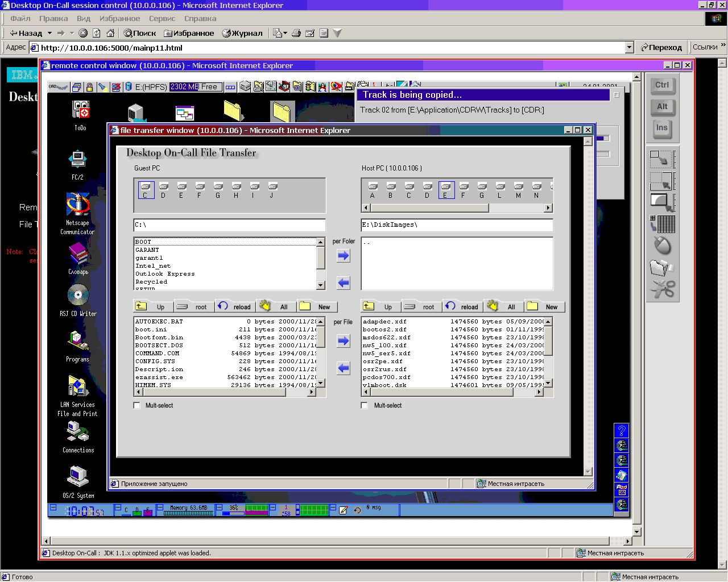Open the Вид menu

tap(84, 18)
